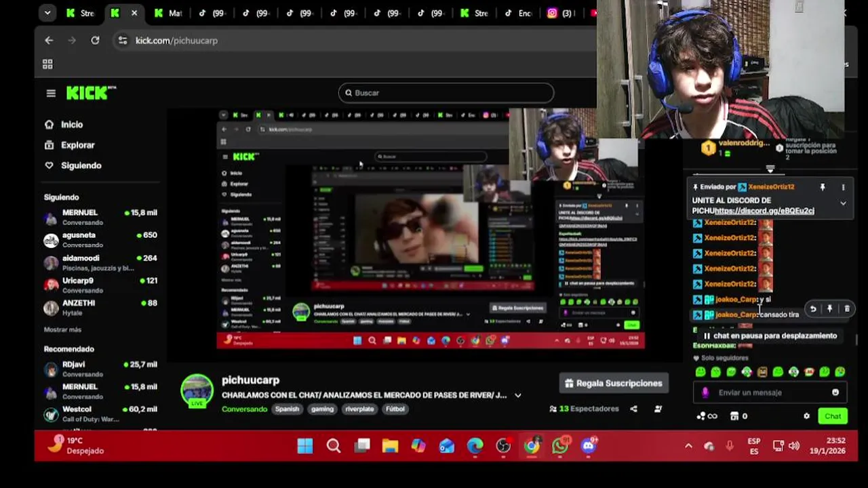
Task: Click the kick.com/pichuucarp address bar
Action: [x=176, y=41]
